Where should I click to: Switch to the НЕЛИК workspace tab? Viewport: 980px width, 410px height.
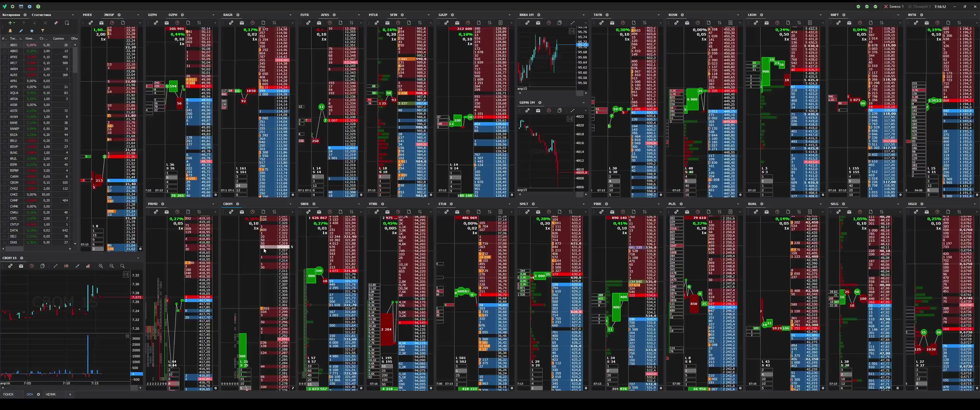click(x=51, y=394)
